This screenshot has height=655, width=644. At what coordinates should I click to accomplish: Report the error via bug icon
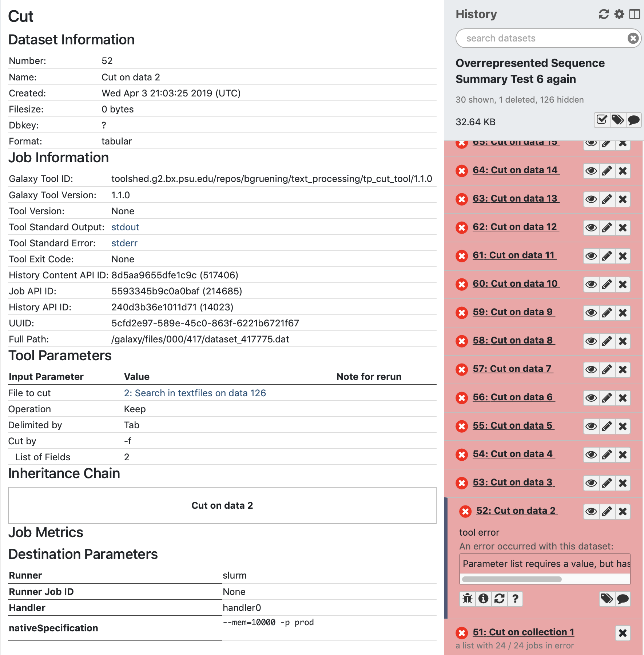click(468, 599)
